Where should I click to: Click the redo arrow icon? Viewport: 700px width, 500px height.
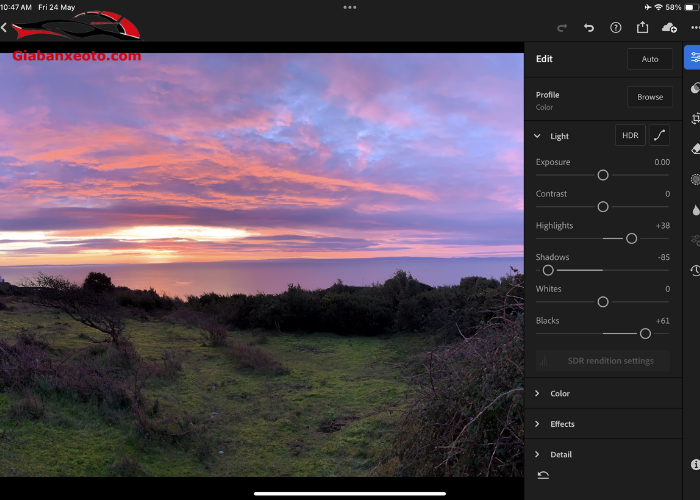(x=562, y=28)
